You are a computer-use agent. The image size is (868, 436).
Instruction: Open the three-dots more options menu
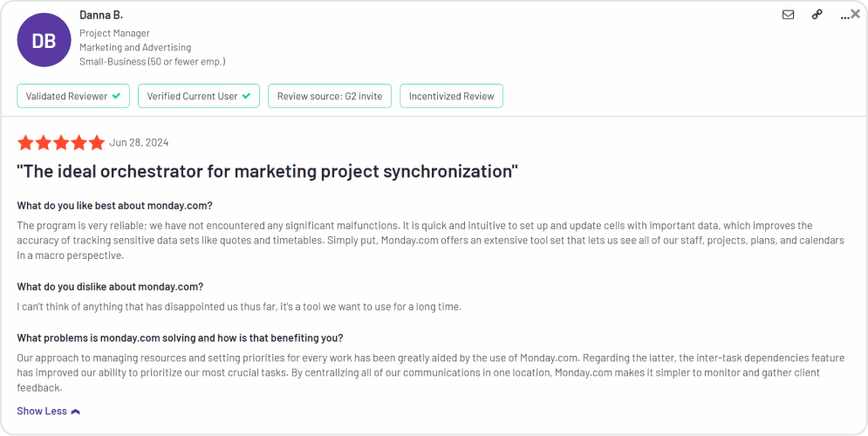844,17
